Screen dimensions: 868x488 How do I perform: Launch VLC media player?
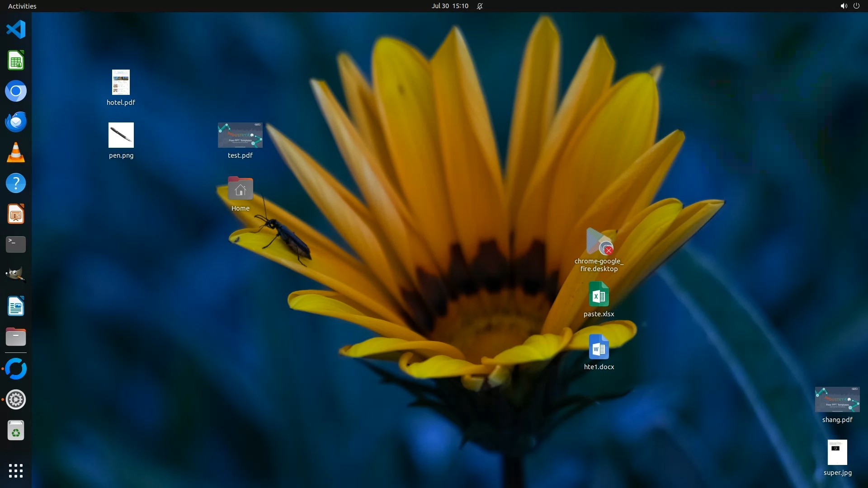pyautogui.click(x=16, y=153)
